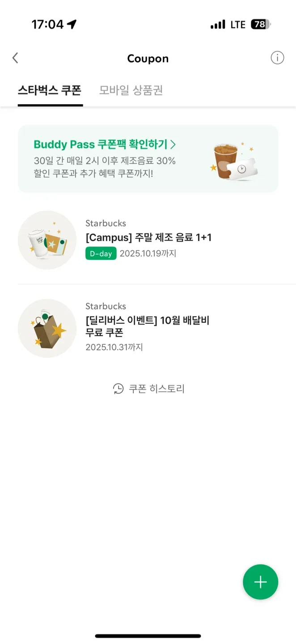This screenshot has height=644, width=296.
Task: Tap the 17:04 clock in status bar
Action: coord(47,24)
